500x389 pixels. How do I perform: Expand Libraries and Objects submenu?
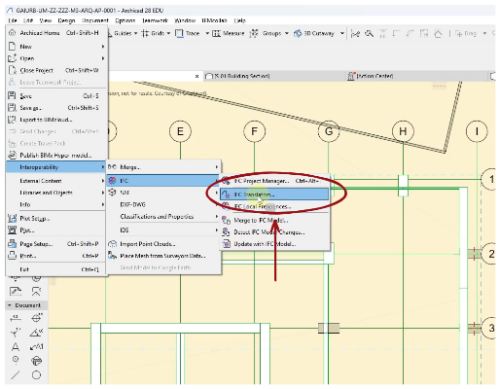[56, 192]
